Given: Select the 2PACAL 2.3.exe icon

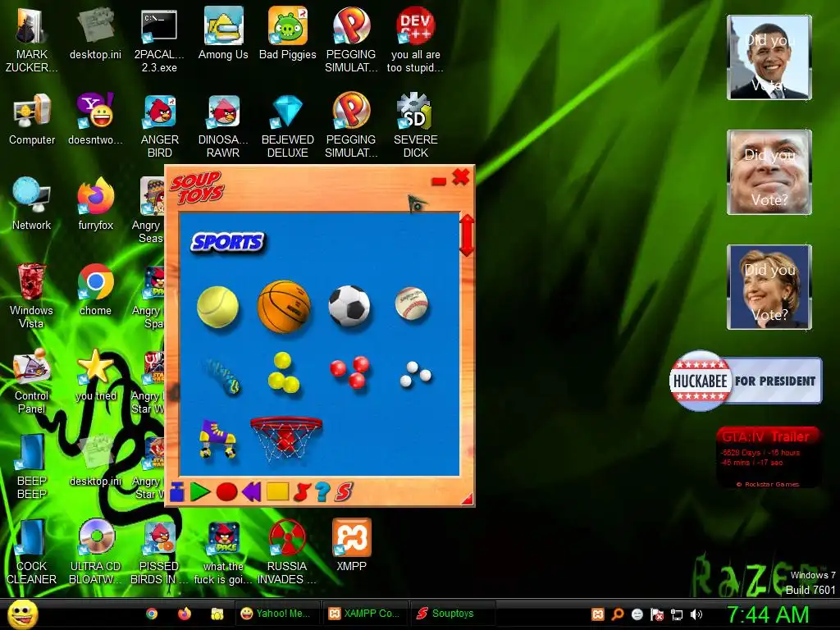Looking at the screenshot, I should [x=159, y=39].
